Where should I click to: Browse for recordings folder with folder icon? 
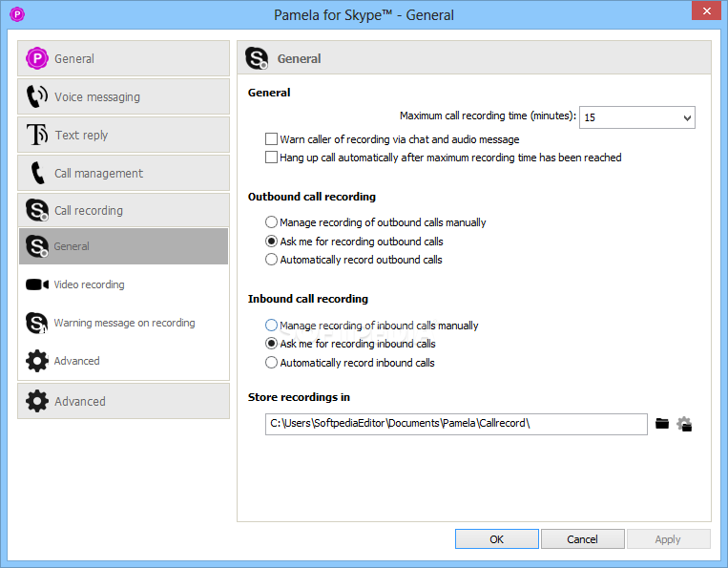pyautogui.click(x=662, y=424)
